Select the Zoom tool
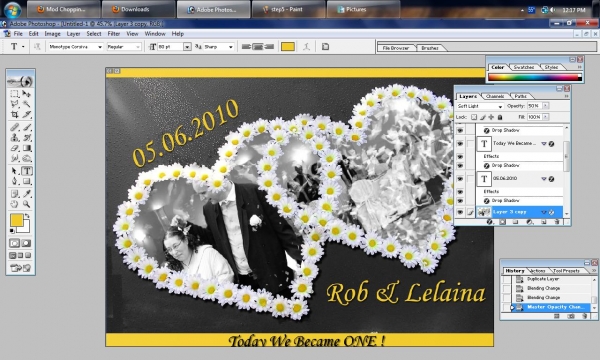The height and width of the screenshot is (360, 600). (26, 204)
